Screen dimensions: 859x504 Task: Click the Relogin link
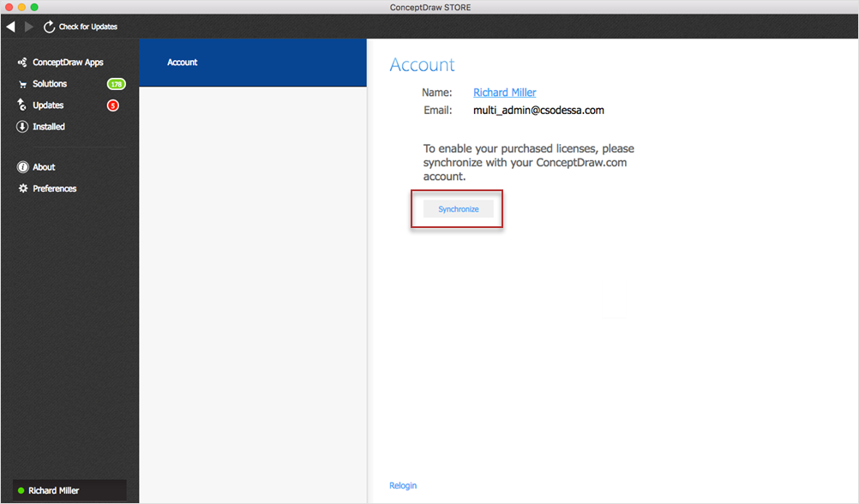pyautogui.click(x=403, y=485)
